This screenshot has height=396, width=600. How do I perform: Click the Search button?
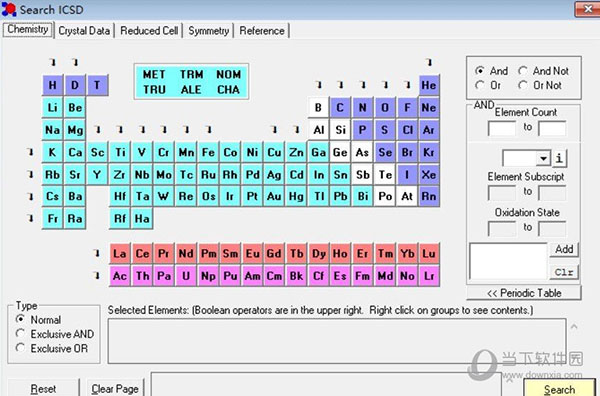pos(559,388)
